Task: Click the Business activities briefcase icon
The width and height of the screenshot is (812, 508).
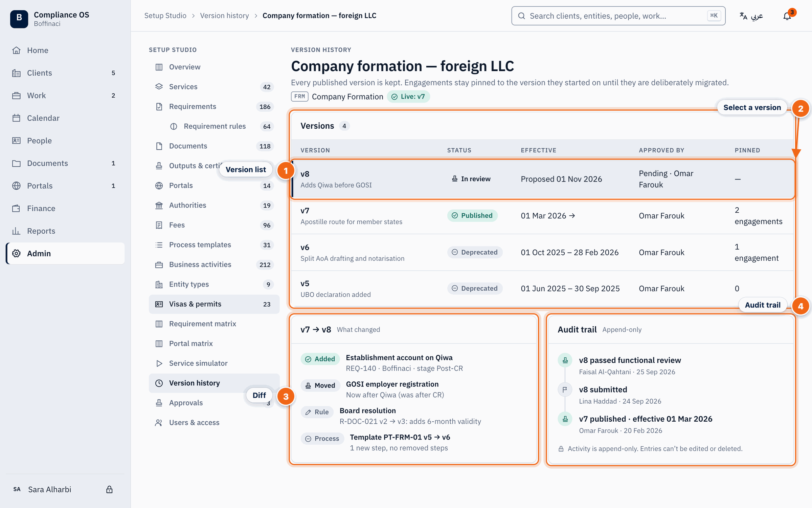Action: 159,264
